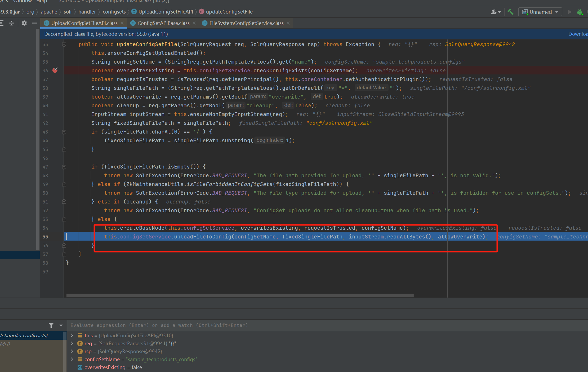Click the project panel vertical scrollbar

38,140
